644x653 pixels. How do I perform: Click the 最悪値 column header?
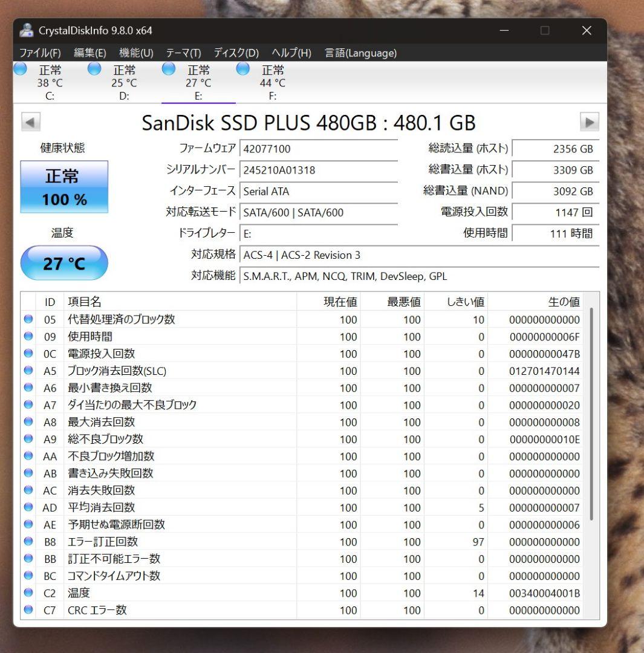(392, 302)
